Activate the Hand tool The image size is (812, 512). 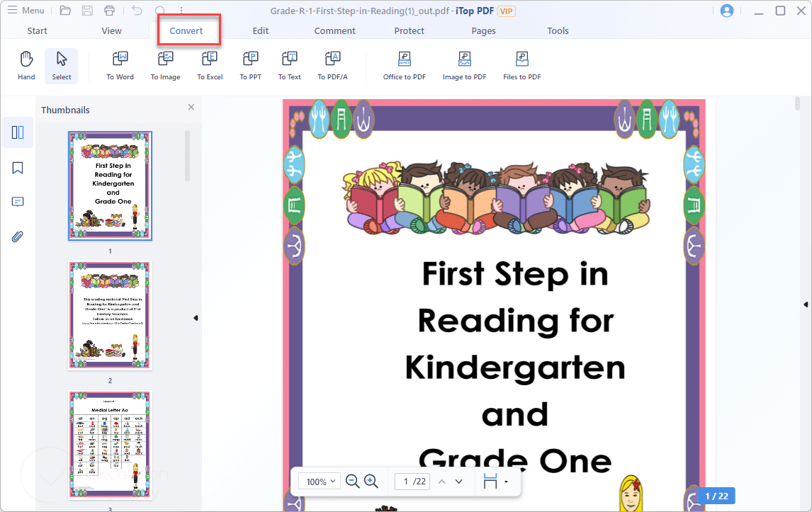[26, 66]
